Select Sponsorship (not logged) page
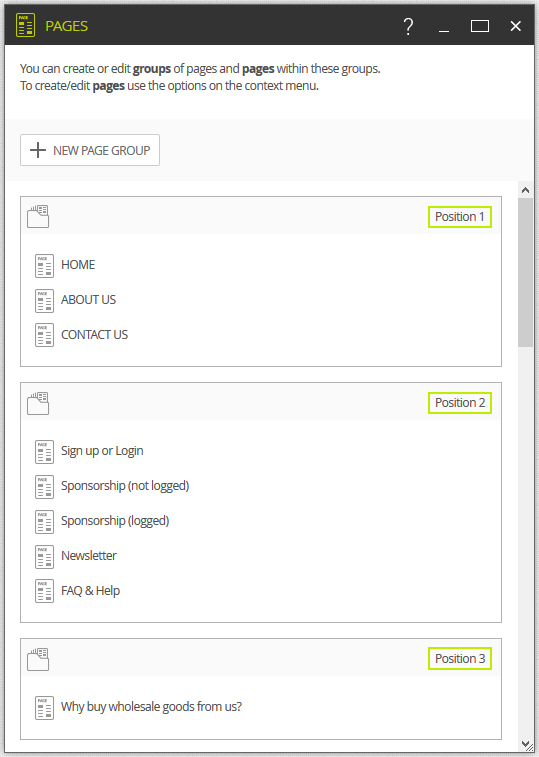The height and width of the screenshot is (757, 539). point(125,486)
